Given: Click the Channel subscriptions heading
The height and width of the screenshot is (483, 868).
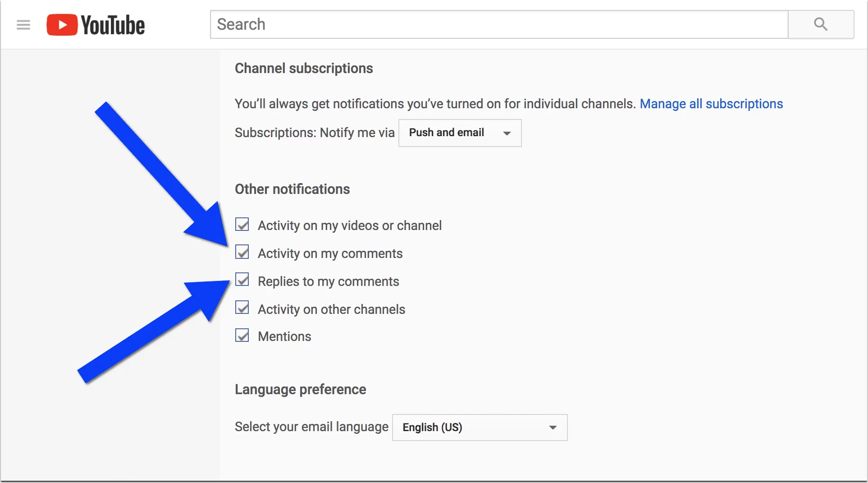Looking at the screenshot, I should point(304,68).
